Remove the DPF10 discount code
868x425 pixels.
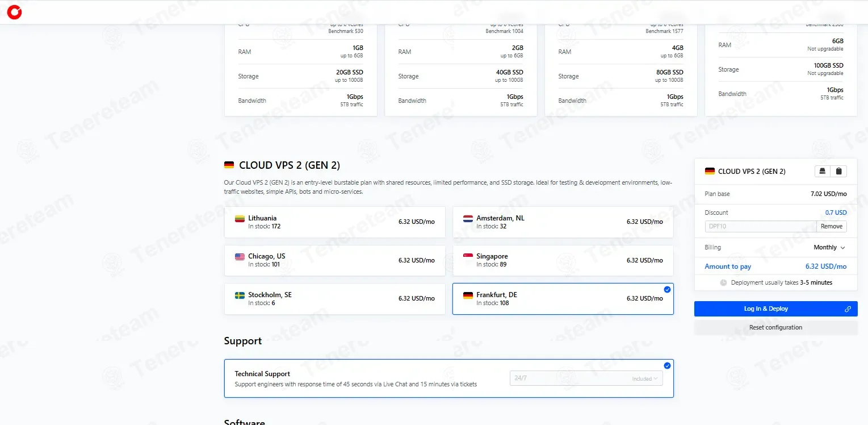[832, 226]
